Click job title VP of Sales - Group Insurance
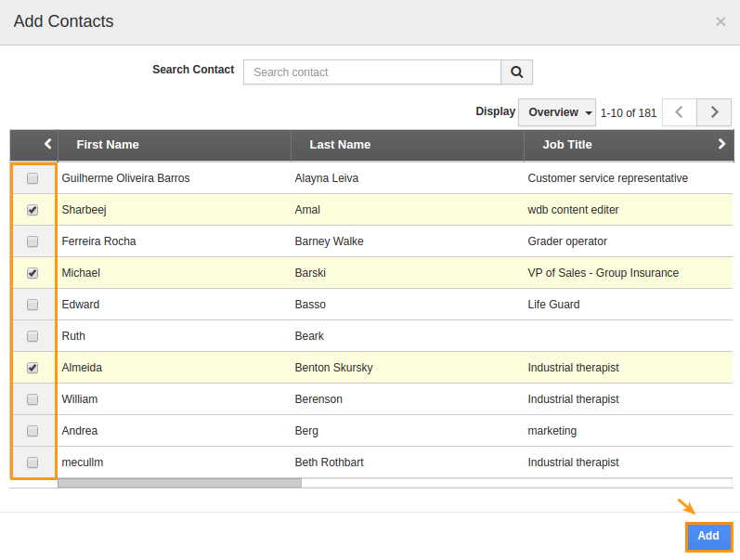 pos(604,273)
